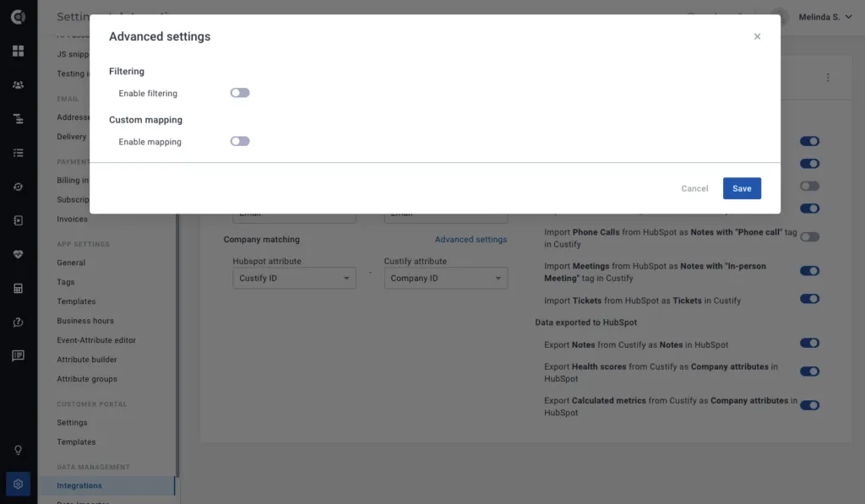
Task: Open Tags in settings menu
Action: (x=66, y=282)
